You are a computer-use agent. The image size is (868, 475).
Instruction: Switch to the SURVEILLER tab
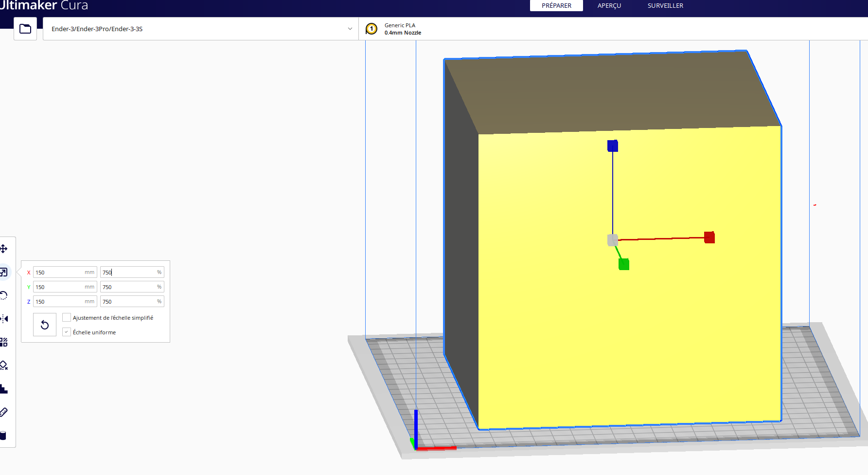coord(665,5)
